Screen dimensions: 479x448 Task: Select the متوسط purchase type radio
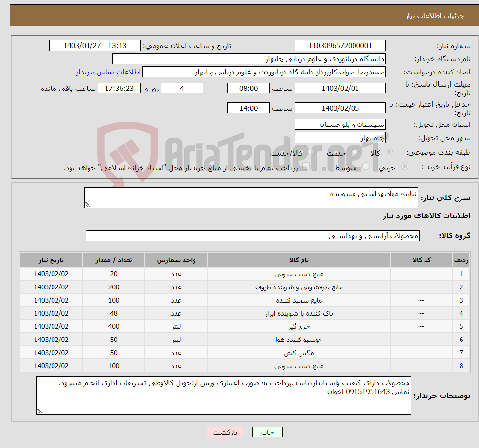[x=366, y=166]
